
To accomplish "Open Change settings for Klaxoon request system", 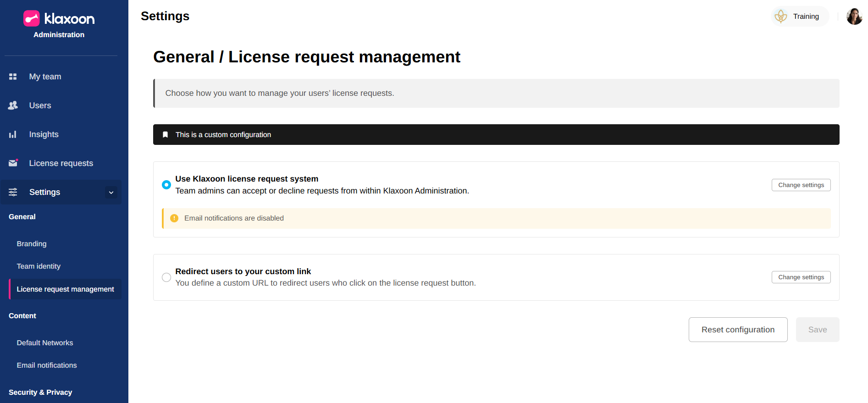I will (x=801, y=185).
